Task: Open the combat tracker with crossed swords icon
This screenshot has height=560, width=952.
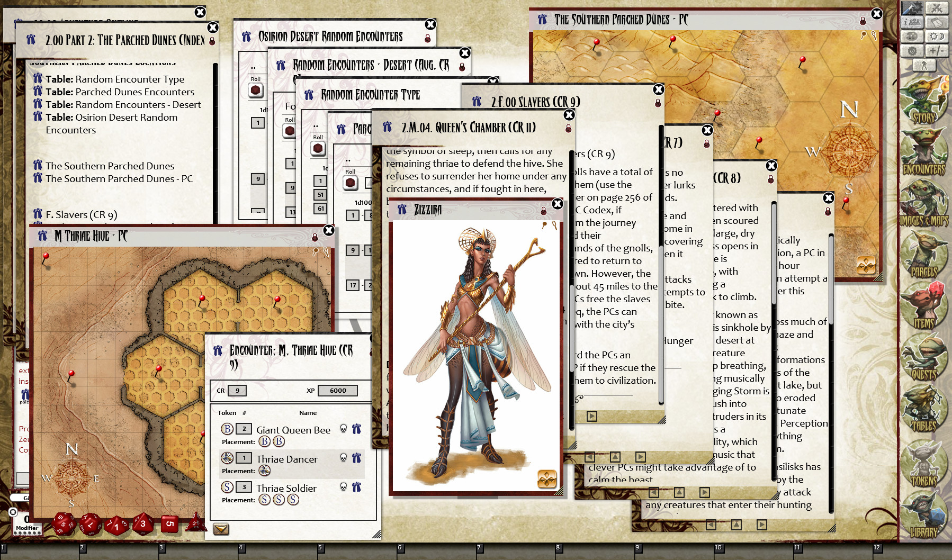Action: point(936,8)
